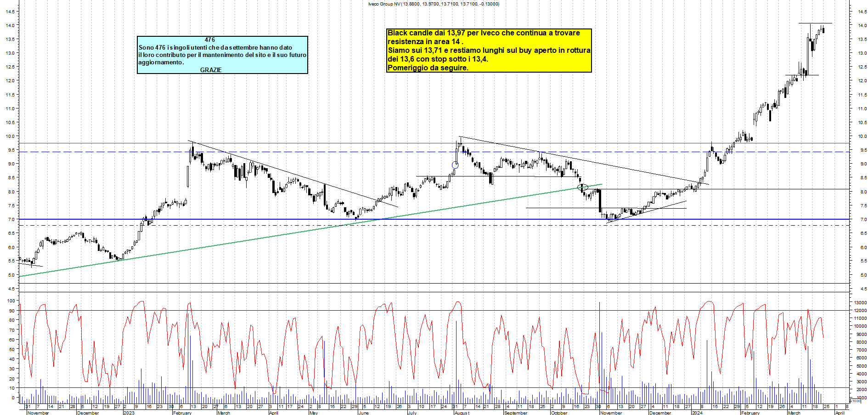Select the descending trendline from February peak
Screen dimensions: 868x415
293,174
